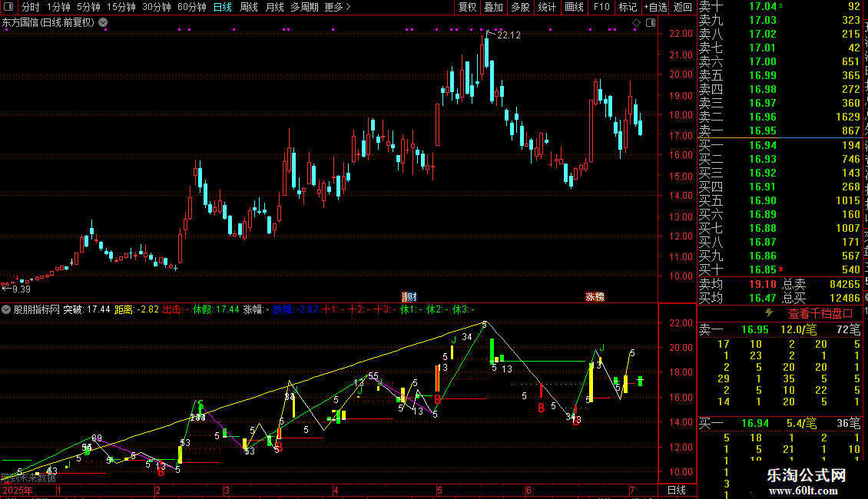Viewport: 868px width, 499px height.
Task: Click the 叠加 overlay button
Action: (x=493, y=7)
